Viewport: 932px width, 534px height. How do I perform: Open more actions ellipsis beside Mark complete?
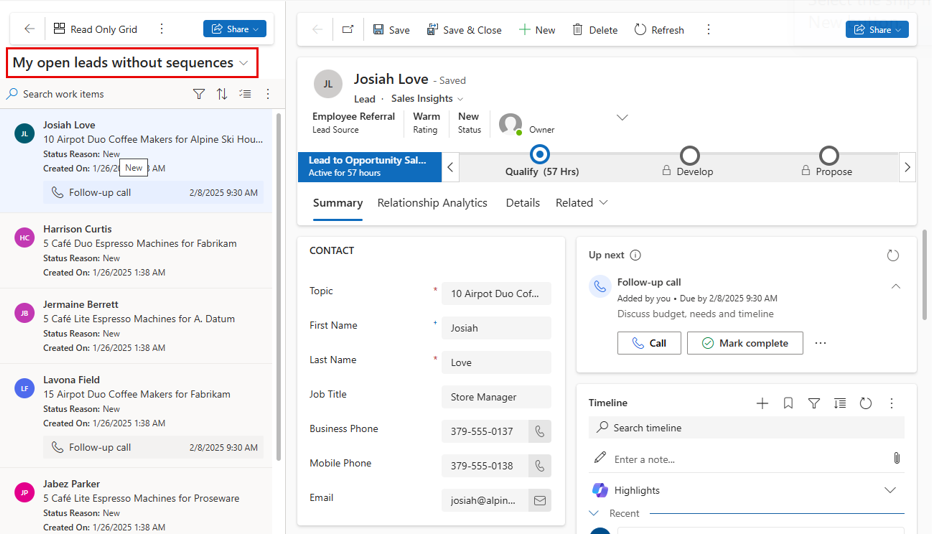click(x=821, y=343)
